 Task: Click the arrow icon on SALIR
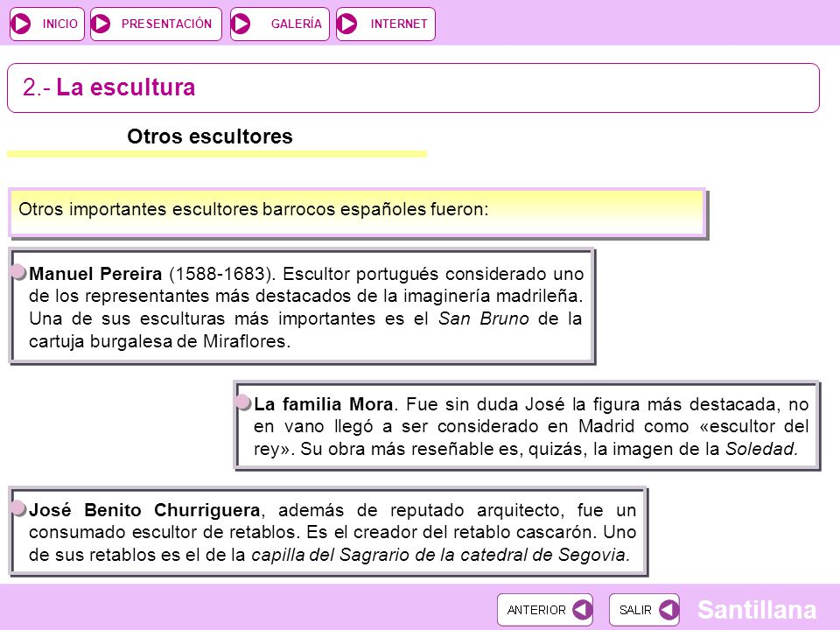pyautogui.click(x=668, y=610)
